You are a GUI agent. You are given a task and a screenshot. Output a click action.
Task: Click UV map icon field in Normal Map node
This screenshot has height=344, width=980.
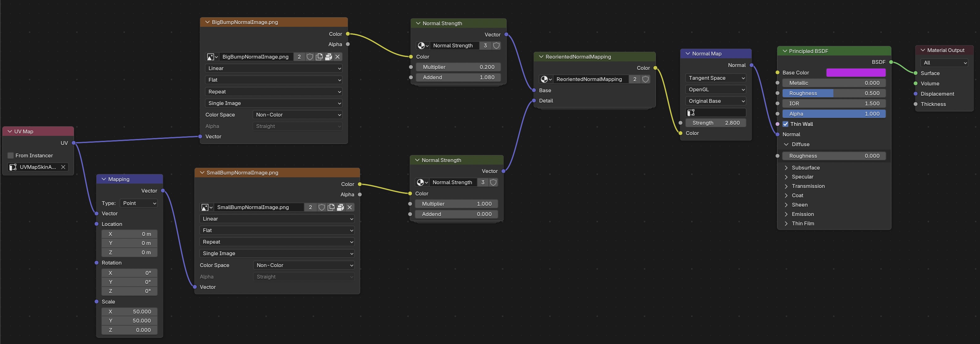[716, 112]
